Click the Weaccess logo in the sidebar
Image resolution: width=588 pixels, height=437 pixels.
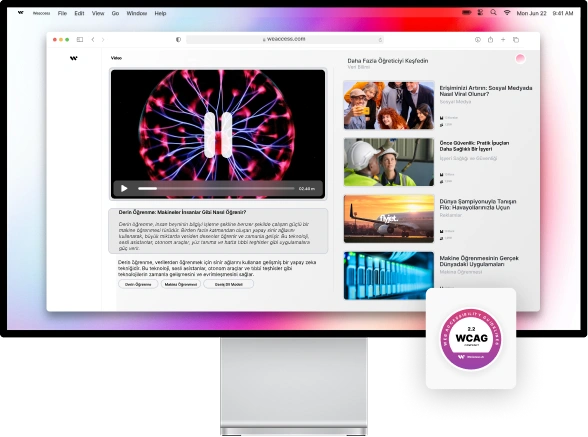[74, 58]
